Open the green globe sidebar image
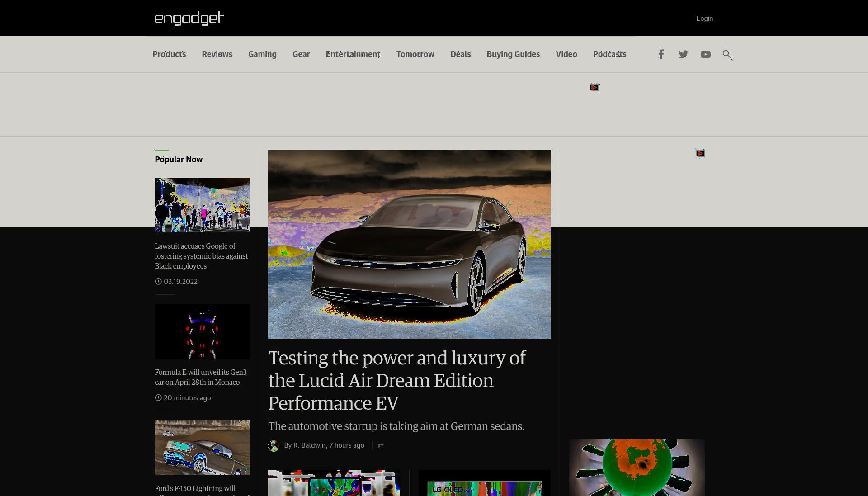Image resolution: width=868 pixels, height=496 pixels. 637,468
